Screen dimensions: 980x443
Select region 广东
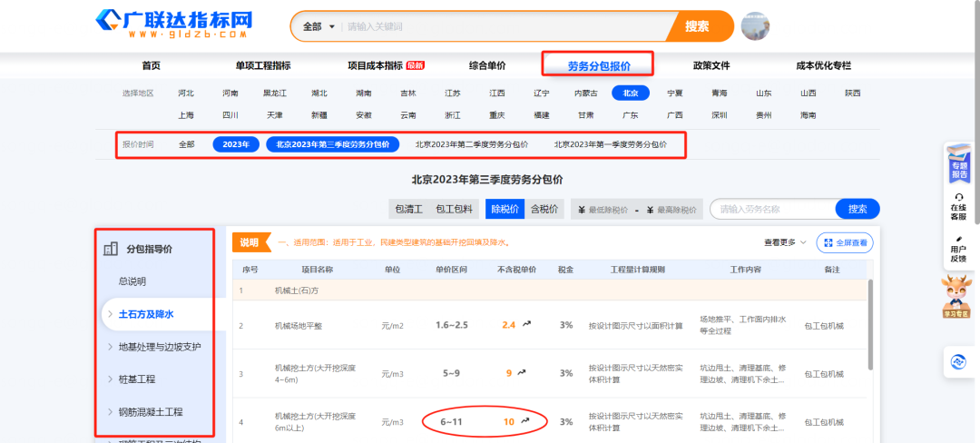630,115
